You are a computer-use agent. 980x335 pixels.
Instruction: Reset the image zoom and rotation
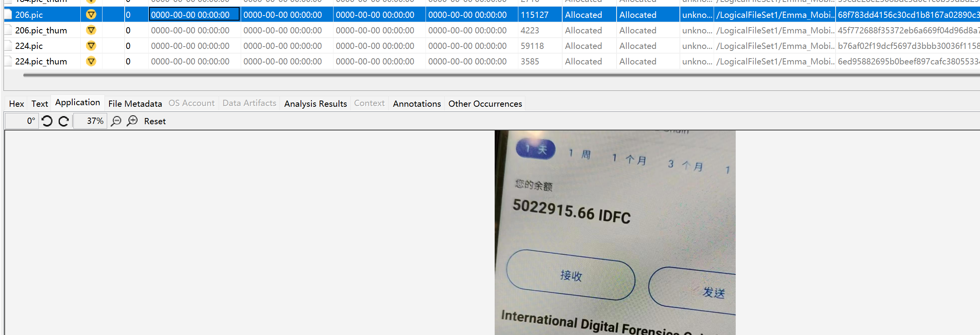pyautogui.click(x=155, y=121)
